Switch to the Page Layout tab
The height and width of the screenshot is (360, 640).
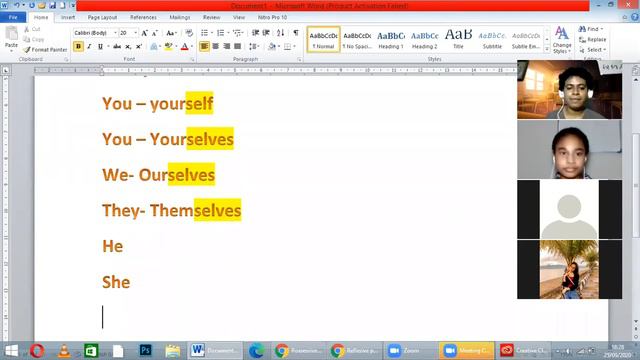click(102, 17)
